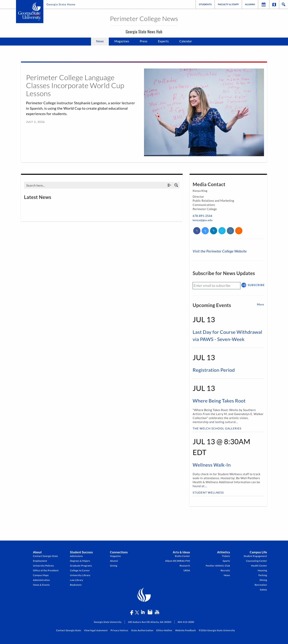Open the Registration Period event
Image resolution: width=288 pixels, height=644 pixels.
click(x=214, y=370)
